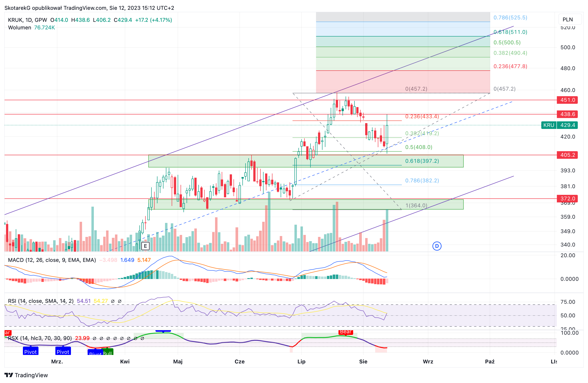This screenshot has height=383, width=588.
Task: Click the Maj month label on time axis
Action: tap(178, 361)
